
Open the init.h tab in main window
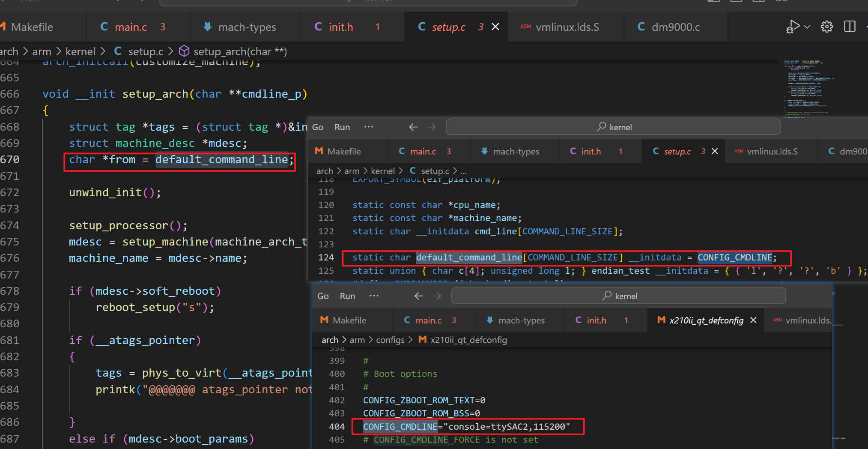click(352, 27)
